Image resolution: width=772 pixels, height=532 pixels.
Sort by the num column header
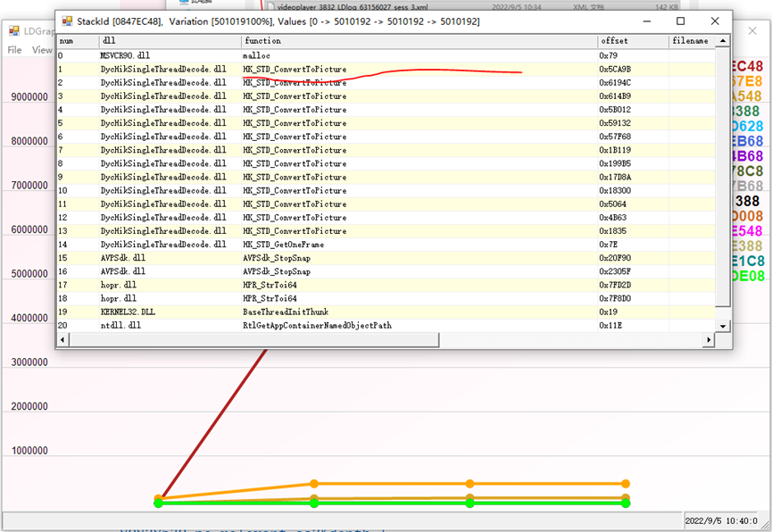(78, 41)
